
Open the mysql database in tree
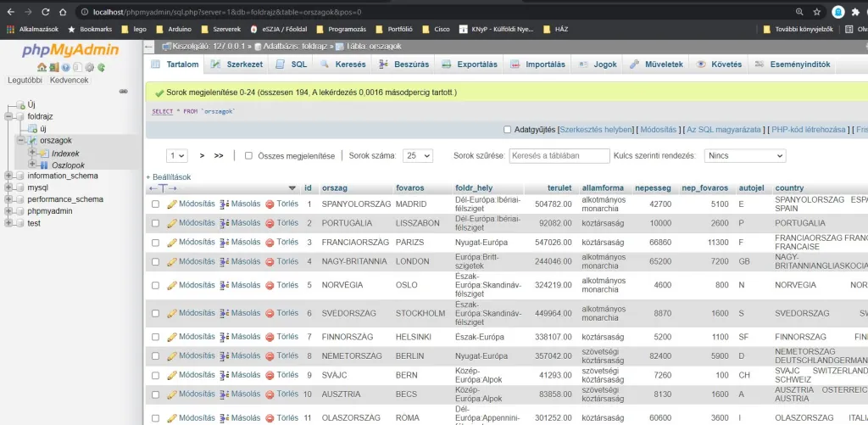[x=37, y=187]
